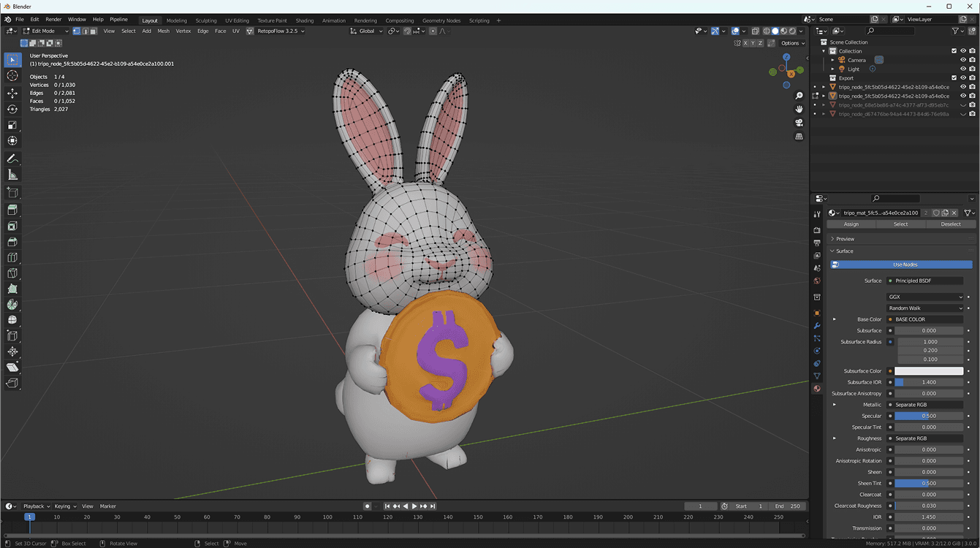This screenshot has width=980, height=548.
Task: Expand the Camera item in the outliner
Action: [x=832, y=60]
